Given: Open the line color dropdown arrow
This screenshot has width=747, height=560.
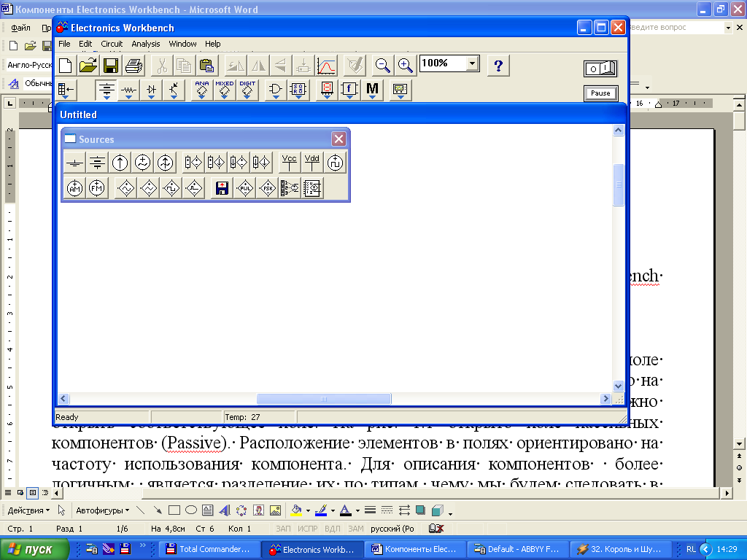Looking at the screenshot, I should (333, 511).
